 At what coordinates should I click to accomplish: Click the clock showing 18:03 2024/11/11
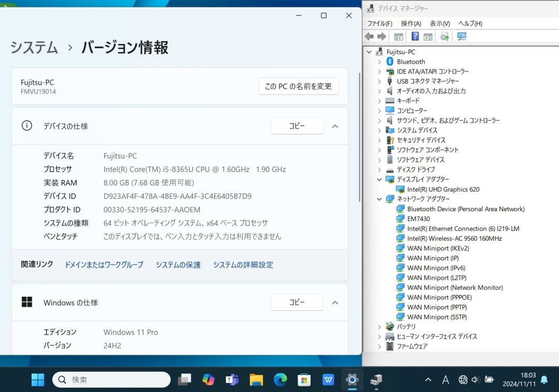[x=519, y=380]
